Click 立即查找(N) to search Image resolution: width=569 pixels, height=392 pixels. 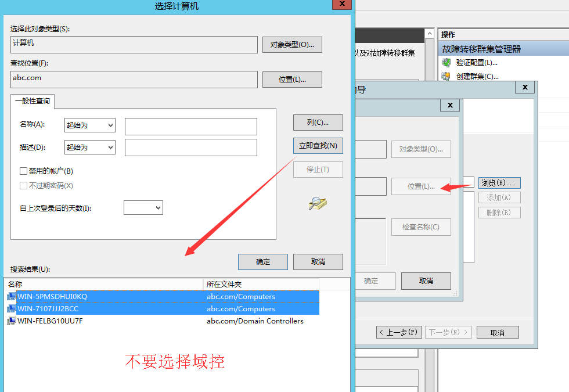click(318, 146)
